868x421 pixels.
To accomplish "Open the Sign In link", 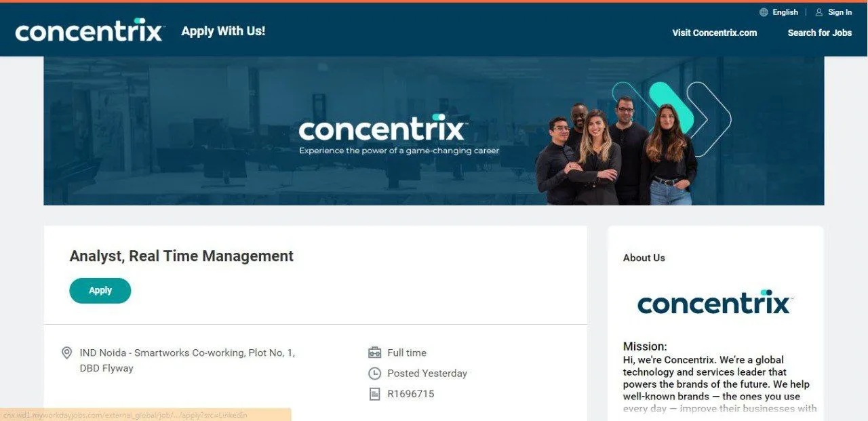I will pyautogui.click(x=840, y=12).
